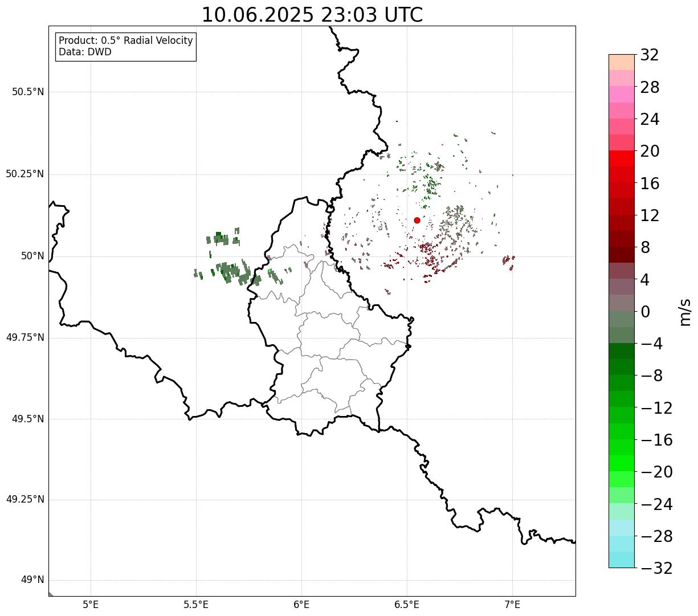Click the 5°E longitude label

(91, 605)
